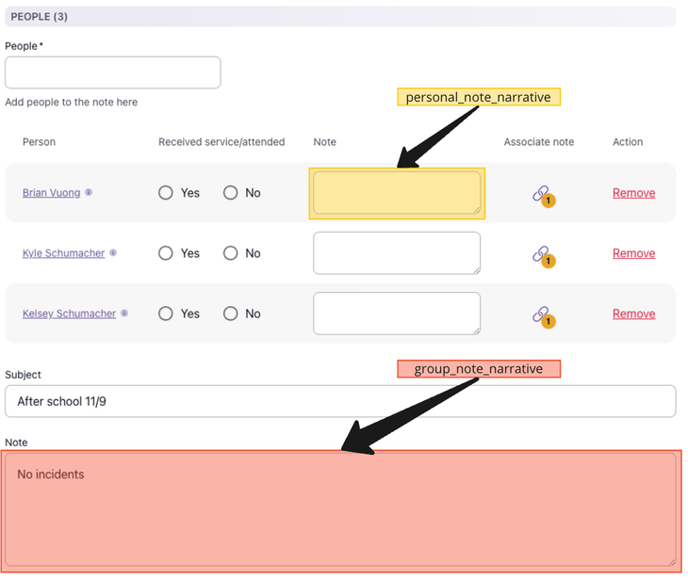Click the People search input field
The height and width of the screenshot is (579, 688).
click(x=113, y=73)
